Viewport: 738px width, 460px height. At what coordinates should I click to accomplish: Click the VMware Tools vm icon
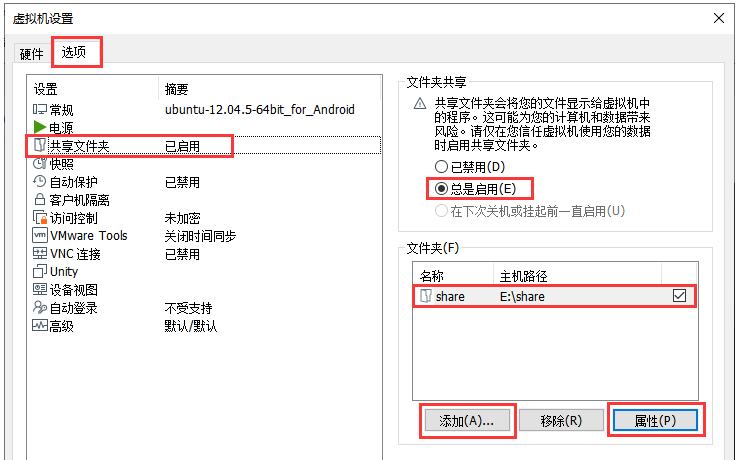coord(40,235)
